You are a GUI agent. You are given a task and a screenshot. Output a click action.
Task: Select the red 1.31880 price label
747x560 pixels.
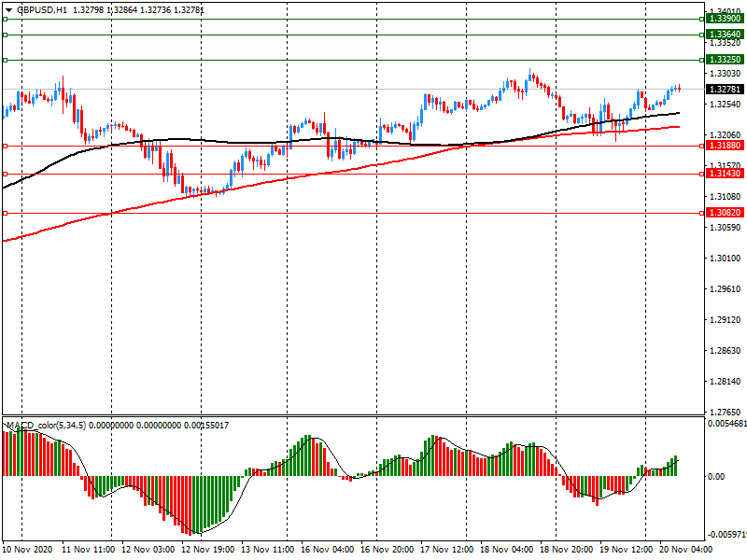coord(725,146)
